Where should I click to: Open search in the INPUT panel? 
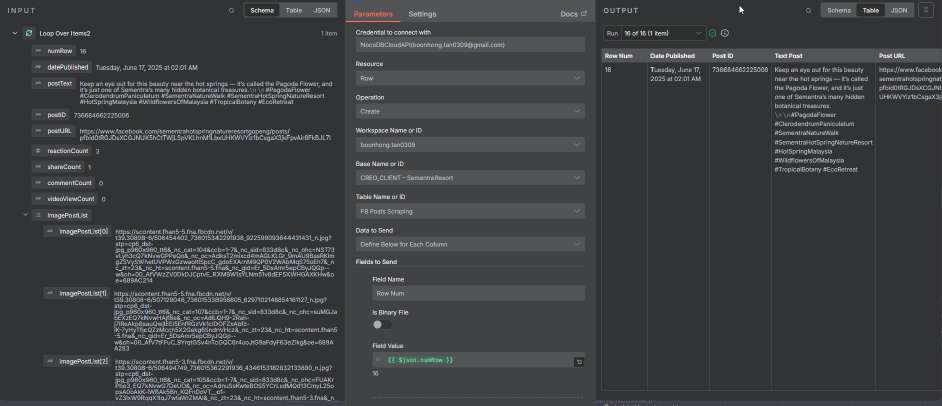coord(231,10)
